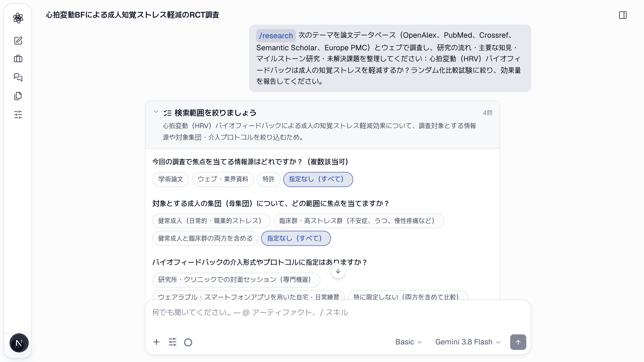
Task: Open the copied documents icon in sidebar
Action: click(18, 96)
